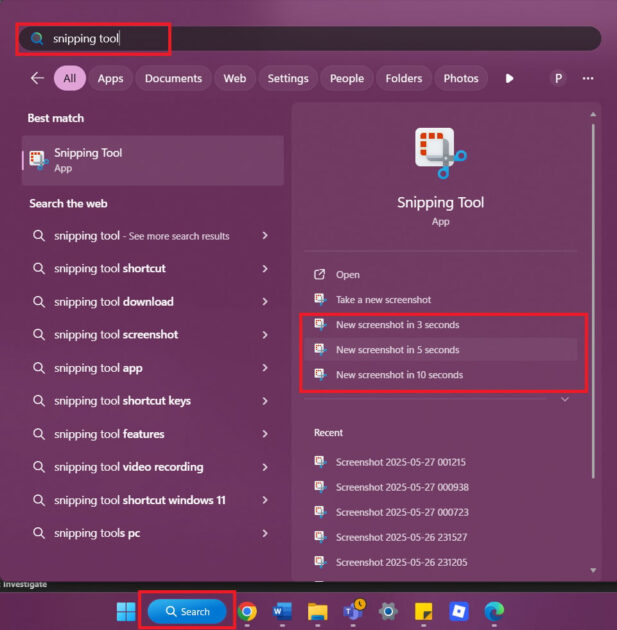Click icon next to Screenshot 2025-05-27 000938
Screen dimensions: 617x630
click(320, 487)
